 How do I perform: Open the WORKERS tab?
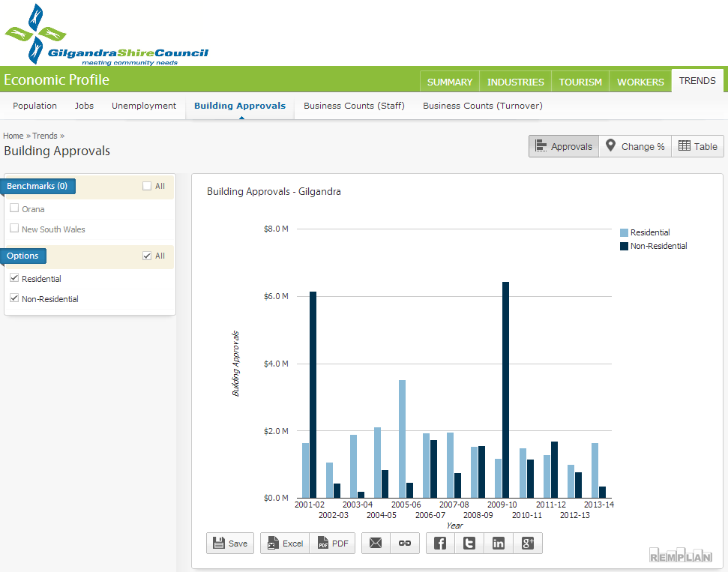[640, 82]
